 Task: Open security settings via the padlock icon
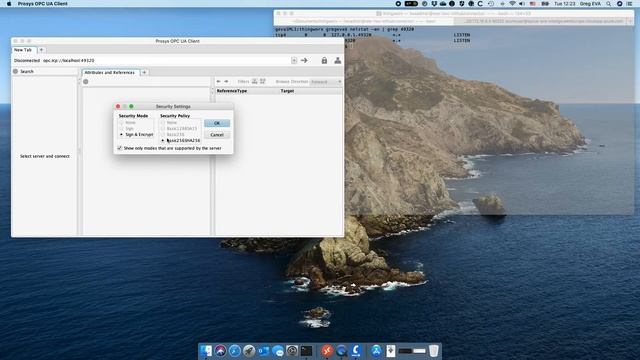pyautogui.click(x=324, y=60)
